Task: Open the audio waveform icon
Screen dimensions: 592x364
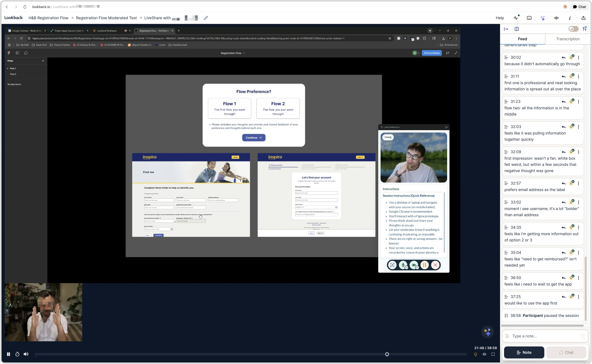Action: (x=556, y=18)
